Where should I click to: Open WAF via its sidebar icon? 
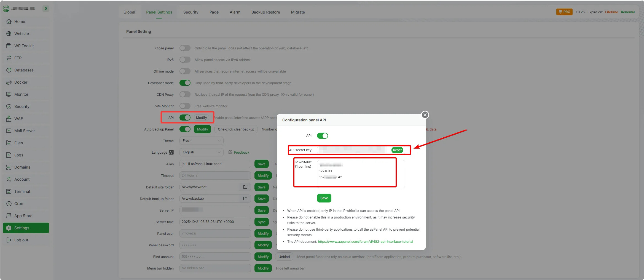[9, 119]
